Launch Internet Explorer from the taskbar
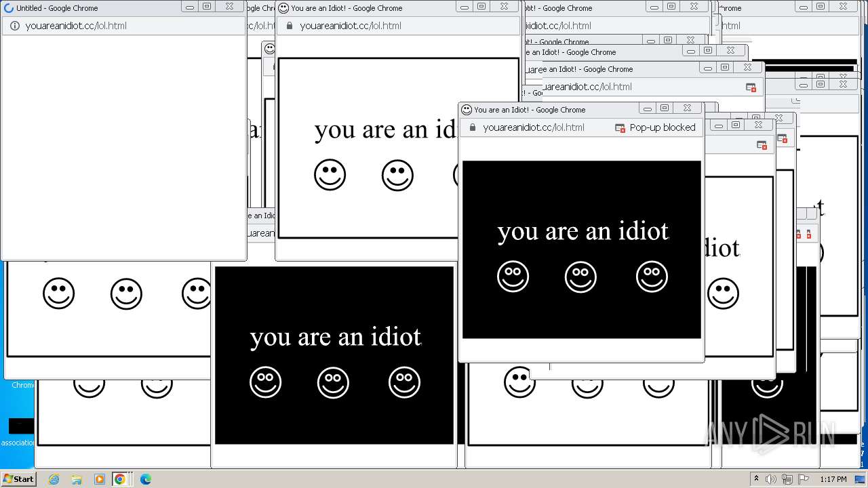The height and width of the screenshot is (488, 868). 54,479
